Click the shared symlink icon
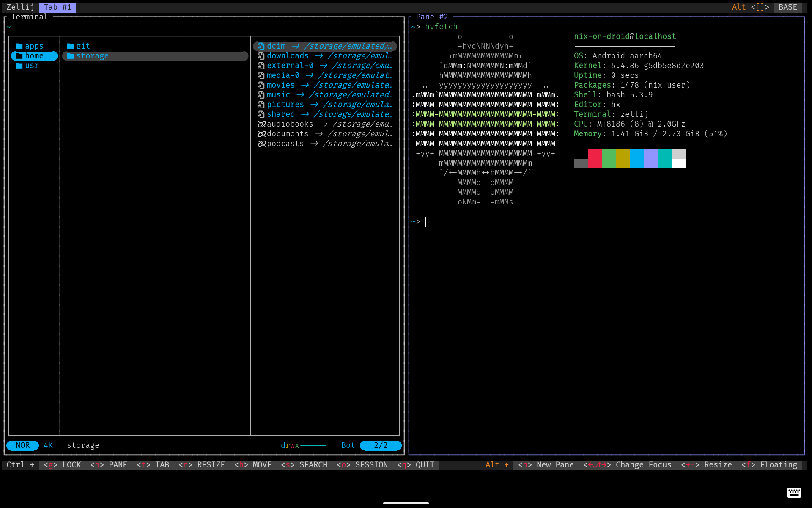812x508 pixels. click(261, 114)
